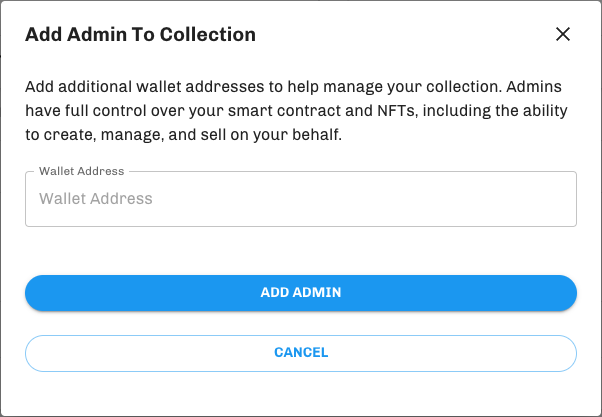Click the text wallet addresses in the paragraph
This screenshot has height=417, width=602.
coord(200,87)
